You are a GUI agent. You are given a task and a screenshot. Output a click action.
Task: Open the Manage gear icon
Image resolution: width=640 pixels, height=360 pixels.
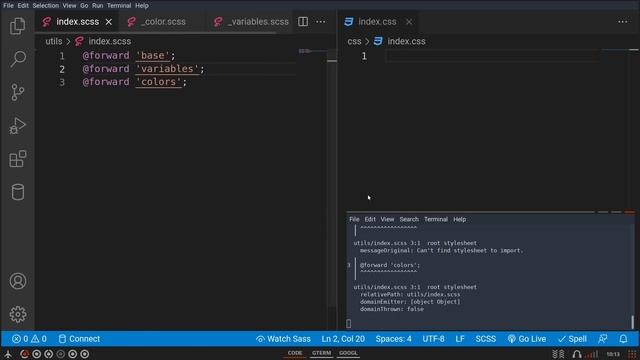(x=18, y=314)
